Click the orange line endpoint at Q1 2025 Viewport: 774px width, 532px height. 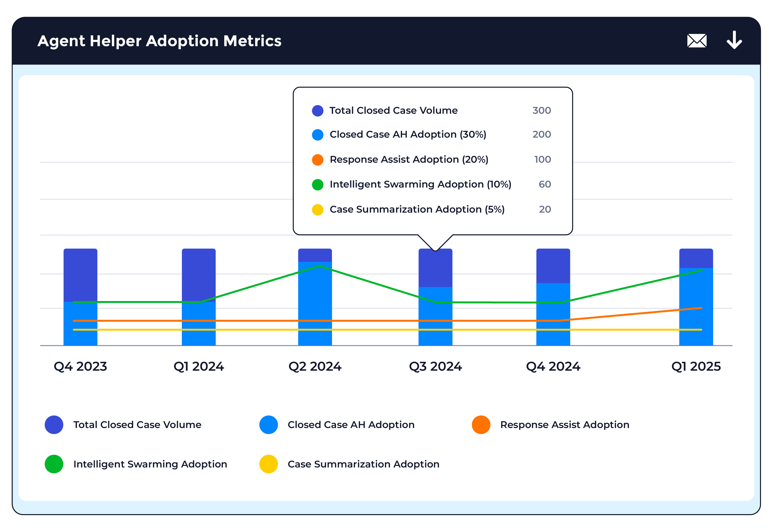[x=701, y=308]
